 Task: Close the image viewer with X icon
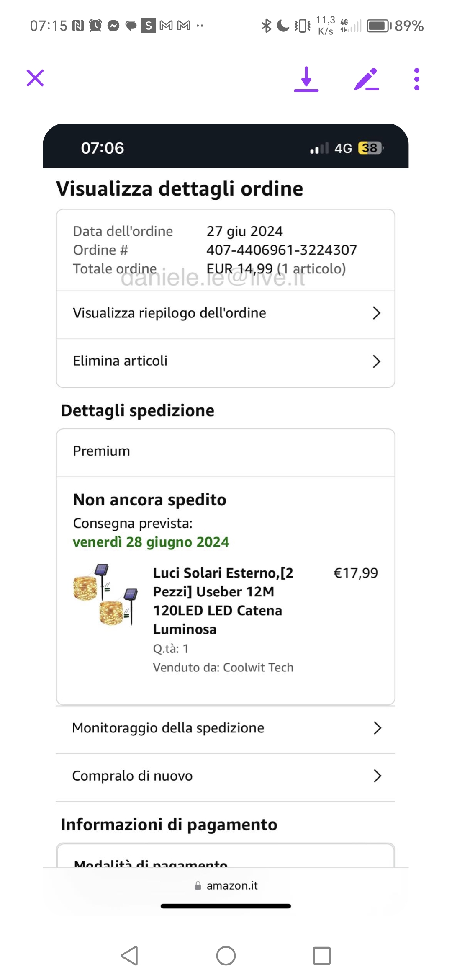point(35,78)
